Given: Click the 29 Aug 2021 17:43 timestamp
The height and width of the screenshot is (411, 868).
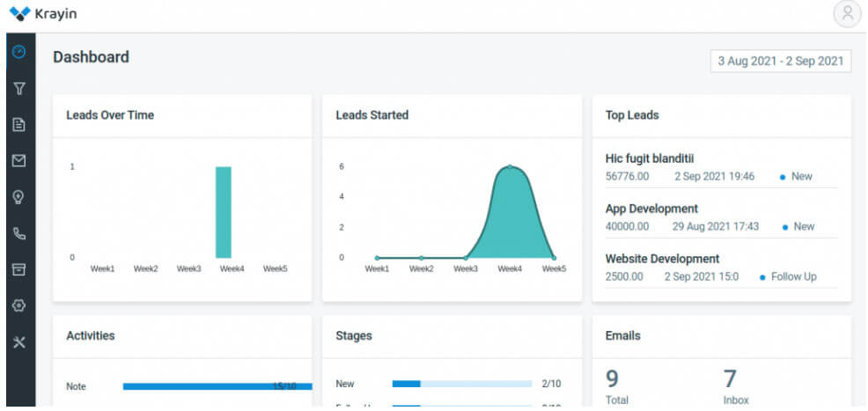Looking at the screenshot, I should click(716, 226).
